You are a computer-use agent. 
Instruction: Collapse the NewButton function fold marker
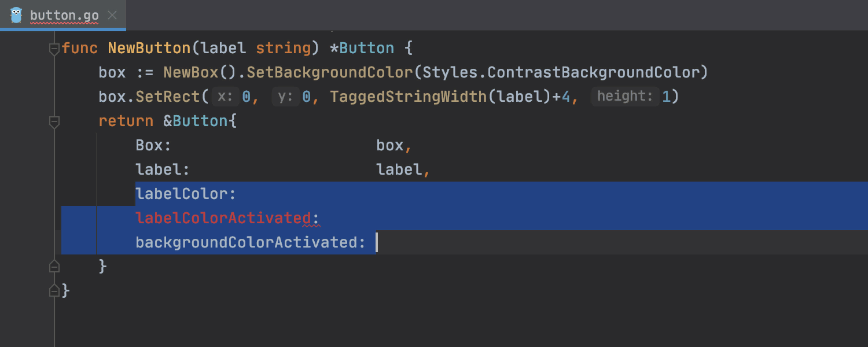(x=54, y=49)
